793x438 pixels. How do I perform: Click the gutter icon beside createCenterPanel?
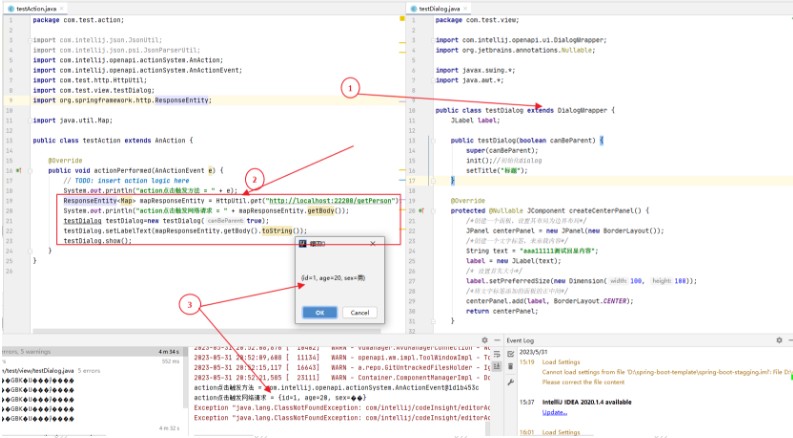point(421,211)
